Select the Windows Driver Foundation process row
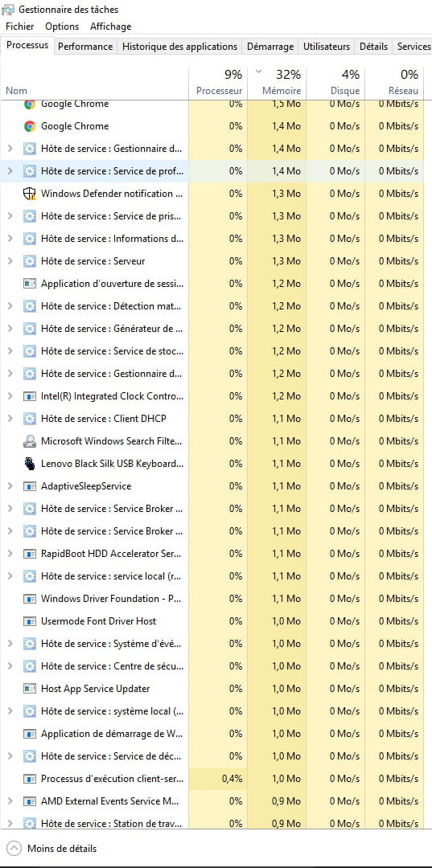The height and width of the screenshot is (868, 432). point(216,599)
